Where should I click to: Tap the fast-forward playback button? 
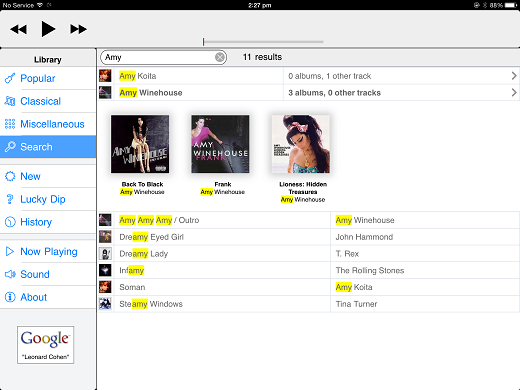click(x=78, y=29)
